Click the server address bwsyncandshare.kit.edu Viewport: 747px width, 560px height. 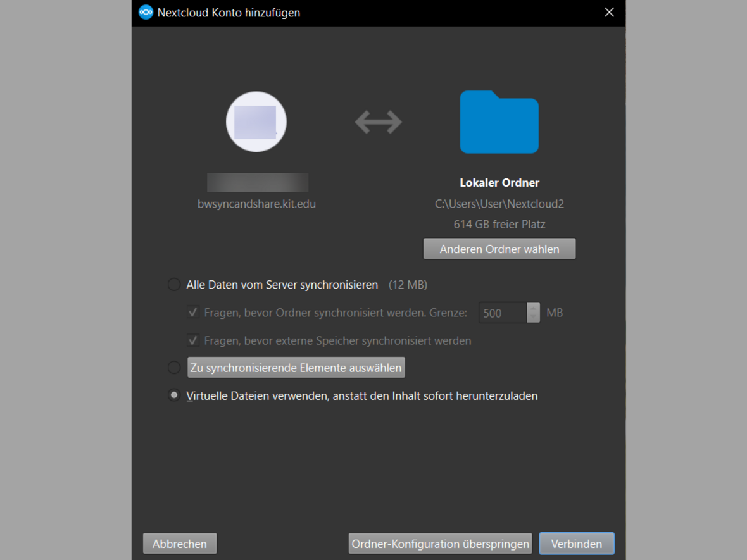(256, 204)
